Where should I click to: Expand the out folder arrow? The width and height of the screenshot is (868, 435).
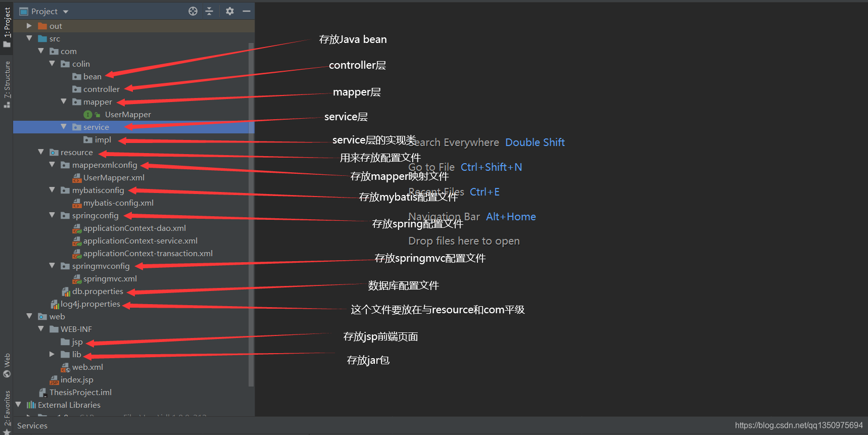click(x=29, y=26)
